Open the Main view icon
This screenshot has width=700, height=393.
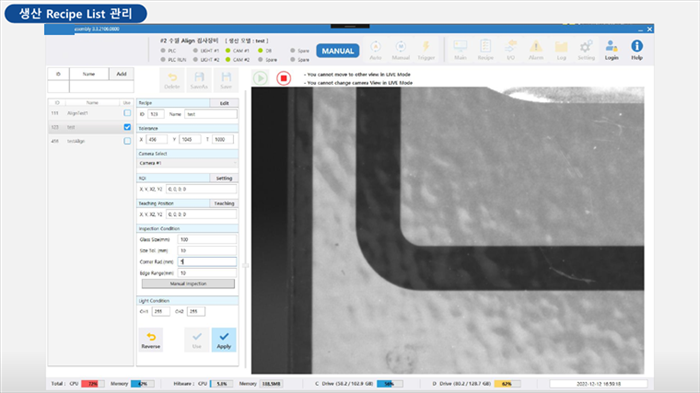point(460,50)
